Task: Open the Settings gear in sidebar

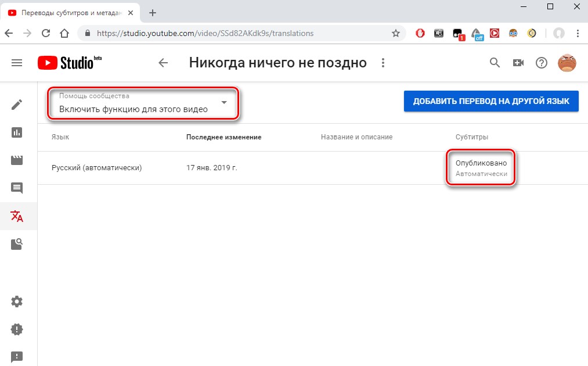Action: pos(17,302)
